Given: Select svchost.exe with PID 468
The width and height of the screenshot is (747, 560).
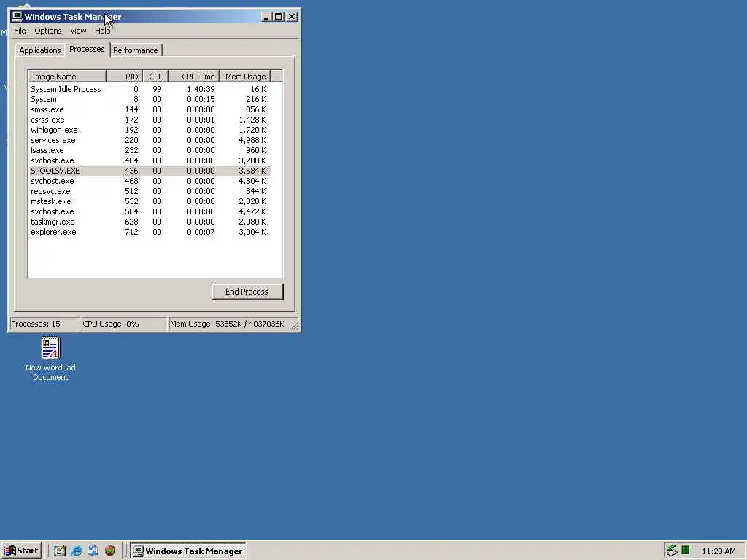Looking at the screenshot, I should tap(150, 181).
